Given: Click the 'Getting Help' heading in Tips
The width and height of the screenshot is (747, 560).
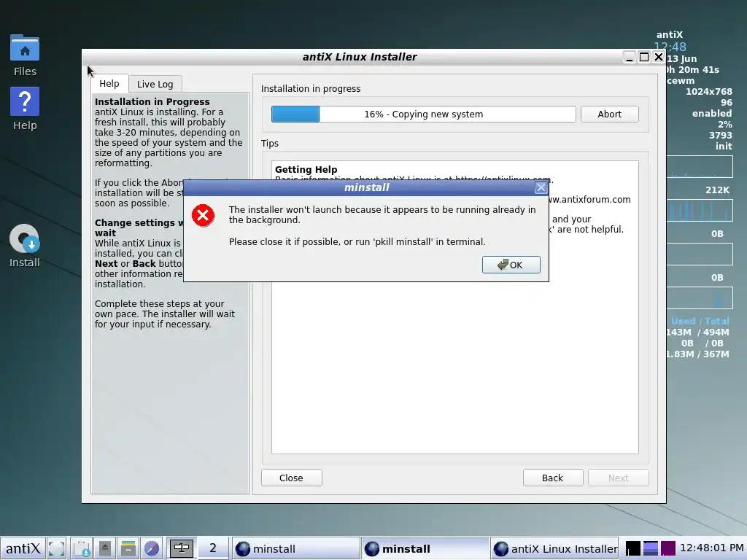Looking at the screenshot, I should (x=306, y=169).
